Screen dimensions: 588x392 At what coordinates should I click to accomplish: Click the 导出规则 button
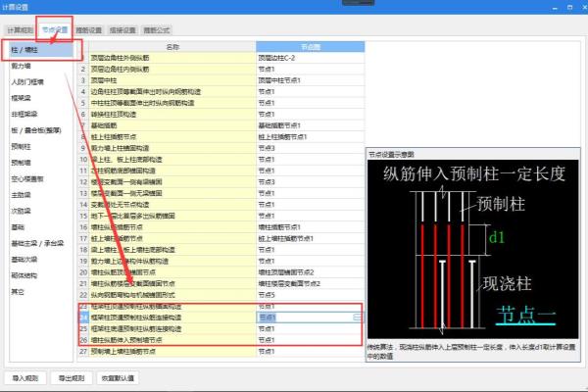(x=72, y=378)
